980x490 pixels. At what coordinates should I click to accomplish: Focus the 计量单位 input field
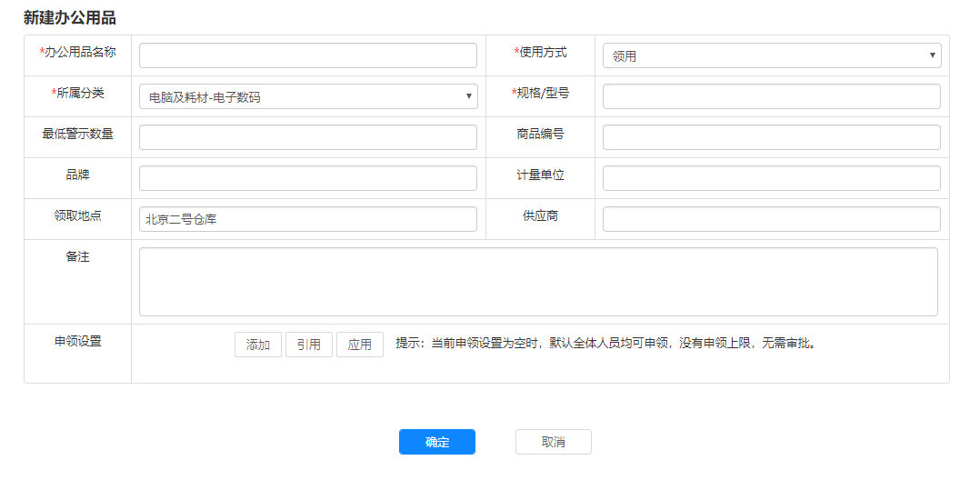pos(771,178)
